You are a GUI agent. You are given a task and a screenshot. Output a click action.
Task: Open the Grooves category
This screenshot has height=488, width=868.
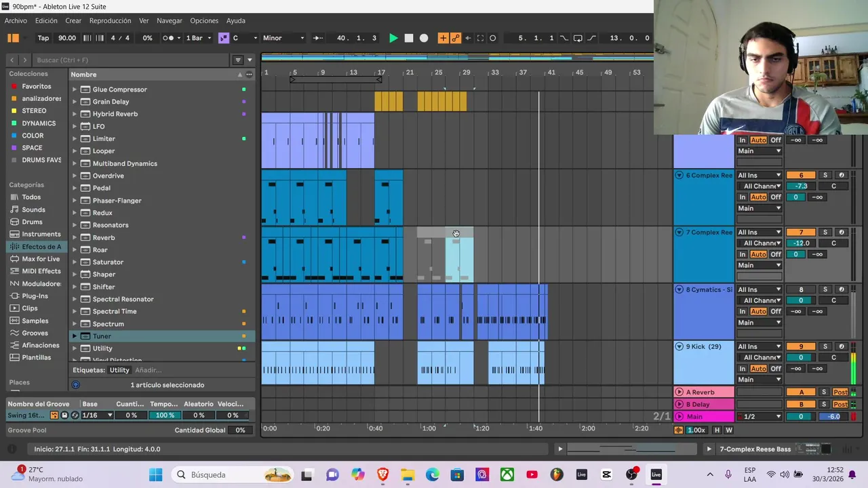[35, 333]
